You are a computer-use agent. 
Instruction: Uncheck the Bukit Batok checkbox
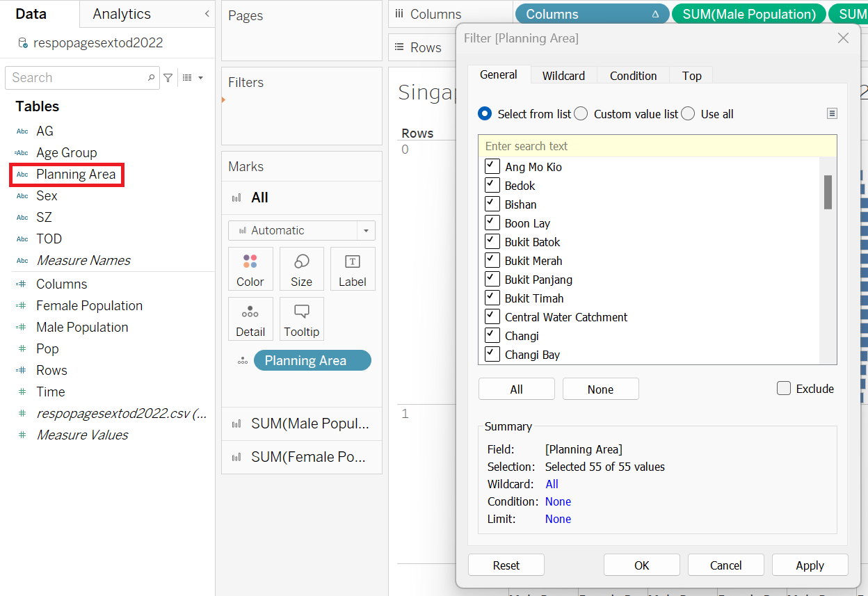coord(492,242)
